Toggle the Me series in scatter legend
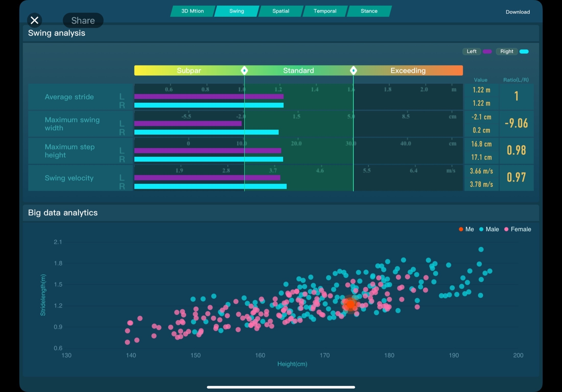The height and width of the screenshot is (392, 562). 466,229
